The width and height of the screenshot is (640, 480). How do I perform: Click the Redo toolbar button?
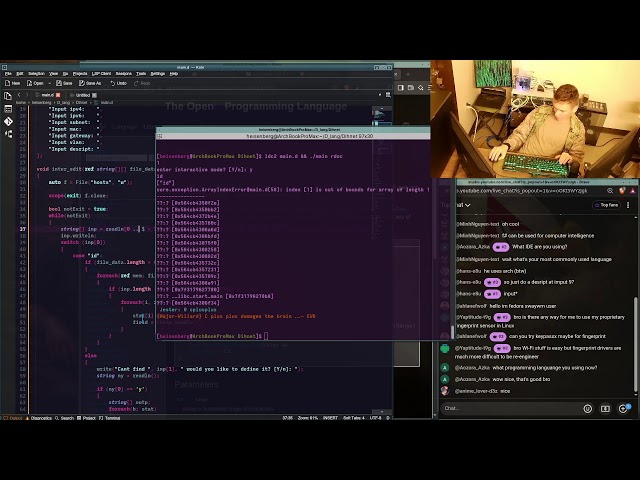click(142, 83)
